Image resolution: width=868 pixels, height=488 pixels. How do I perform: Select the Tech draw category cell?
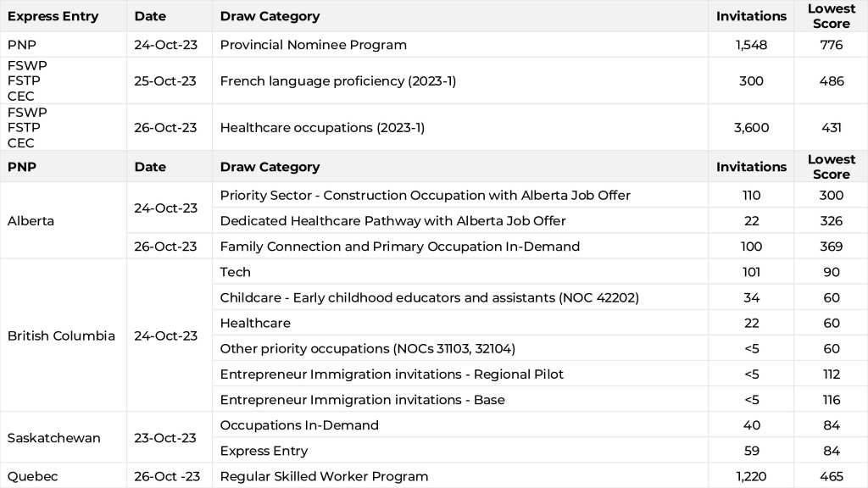[235, 272]
